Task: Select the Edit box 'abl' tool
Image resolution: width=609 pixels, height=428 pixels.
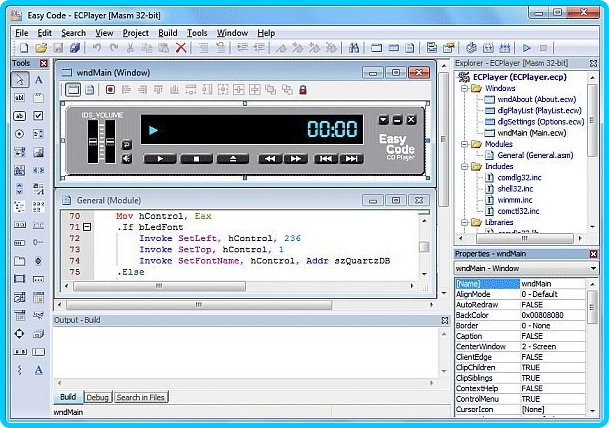Action: pos(19,97)
